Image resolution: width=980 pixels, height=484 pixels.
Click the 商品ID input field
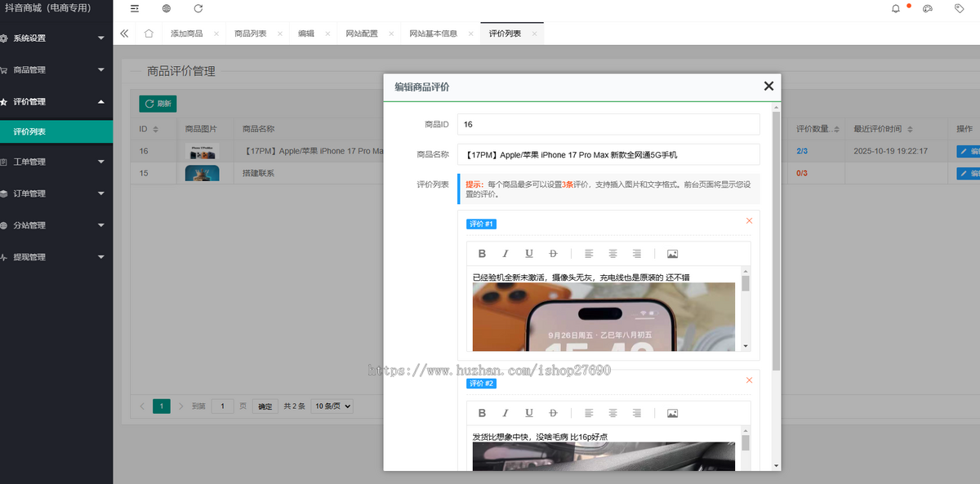click(x=608, y=124)
